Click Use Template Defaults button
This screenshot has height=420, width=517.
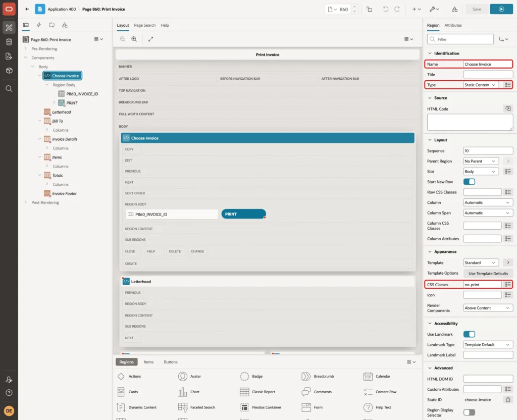pyautogui.click(x=488, y=273)
